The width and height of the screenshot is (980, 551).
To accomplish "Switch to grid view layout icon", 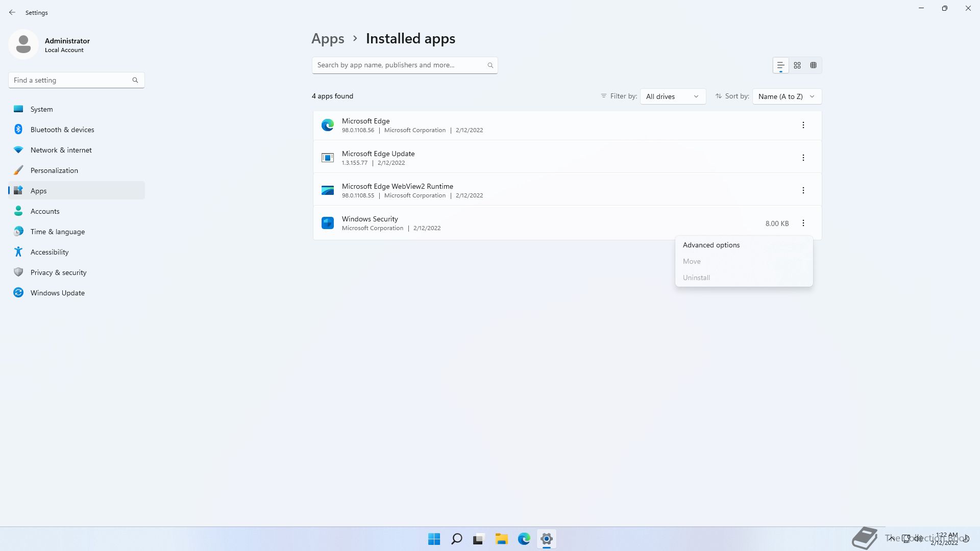I will click(x=797, y=65).
